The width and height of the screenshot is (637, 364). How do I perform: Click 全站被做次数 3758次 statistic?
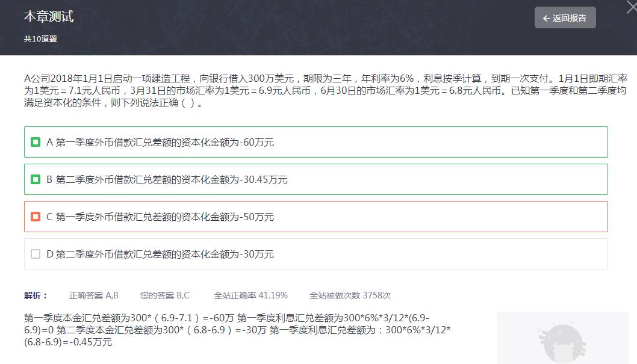[x=350, y=295]
